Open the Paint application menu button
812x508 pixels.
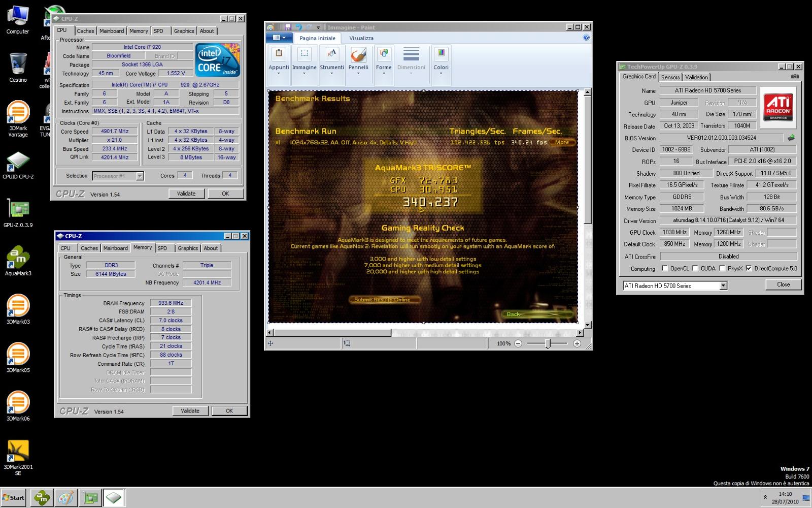click(x=279, y=38)
